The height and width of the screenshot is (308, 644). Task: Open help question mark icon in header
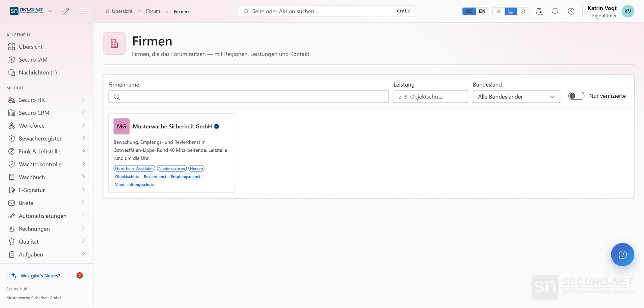coord(571,11)
